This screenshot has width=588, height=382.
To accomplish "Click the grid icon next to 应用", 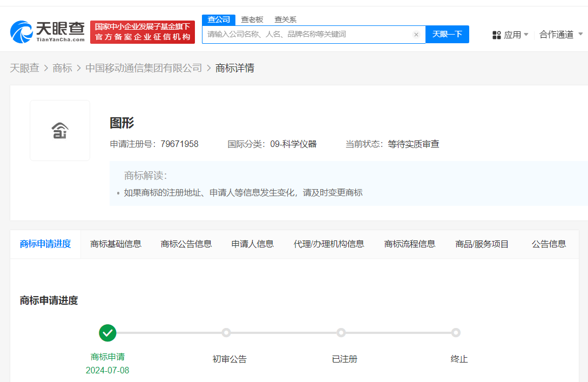I will click(496, 34).
